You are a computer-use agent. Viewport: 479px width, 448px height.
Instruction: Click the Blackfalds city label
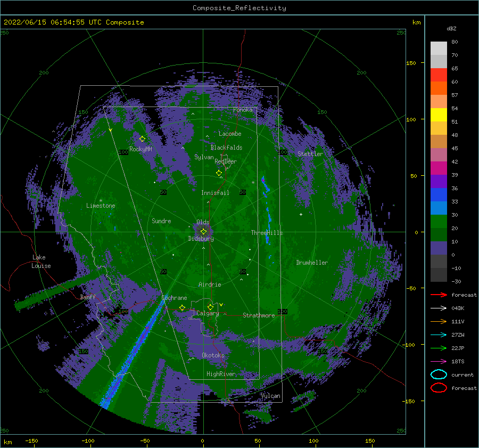click(226, 148)
